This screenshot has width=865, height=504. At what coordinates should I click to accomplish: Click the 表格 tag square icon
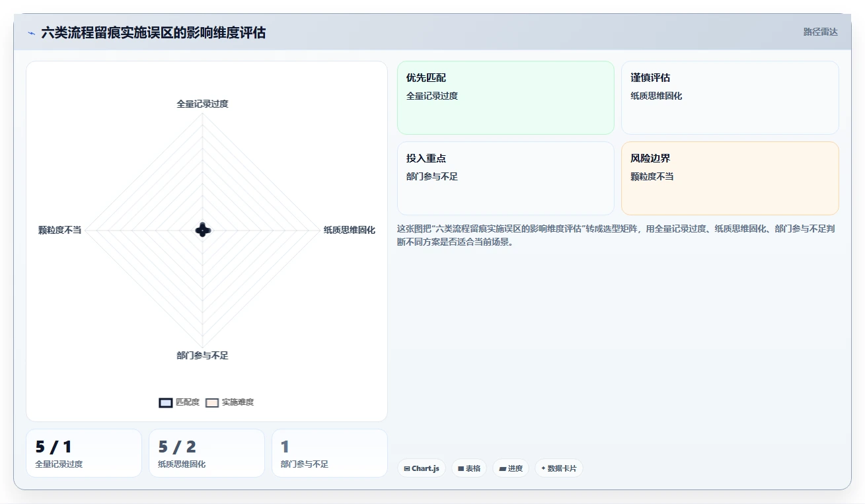(x=461, y=468)
